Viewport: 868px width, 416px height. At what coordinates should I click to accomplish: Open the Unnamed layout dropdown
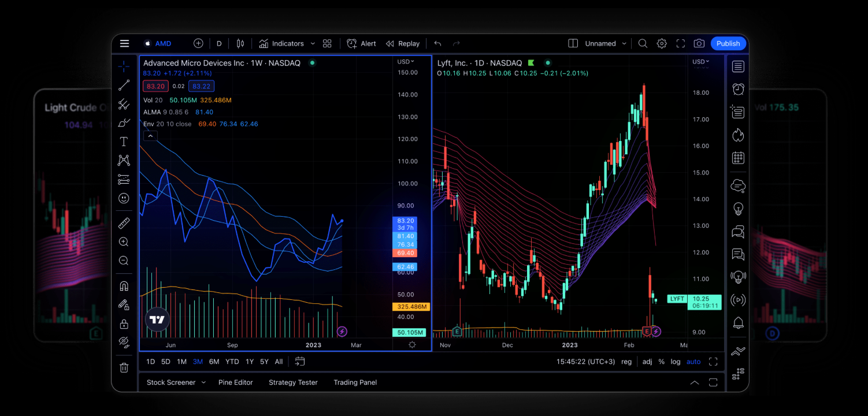(x=606, y=43)
